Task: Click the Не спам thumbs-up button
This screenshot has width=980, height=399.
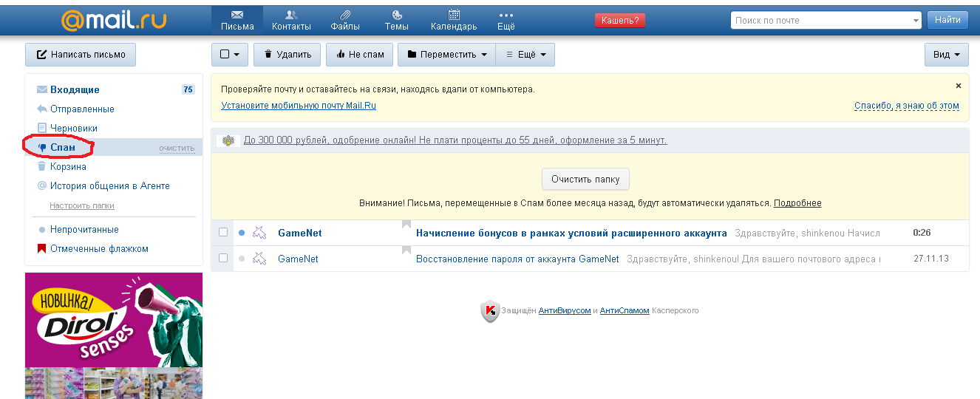Action: tap(360, 55)
